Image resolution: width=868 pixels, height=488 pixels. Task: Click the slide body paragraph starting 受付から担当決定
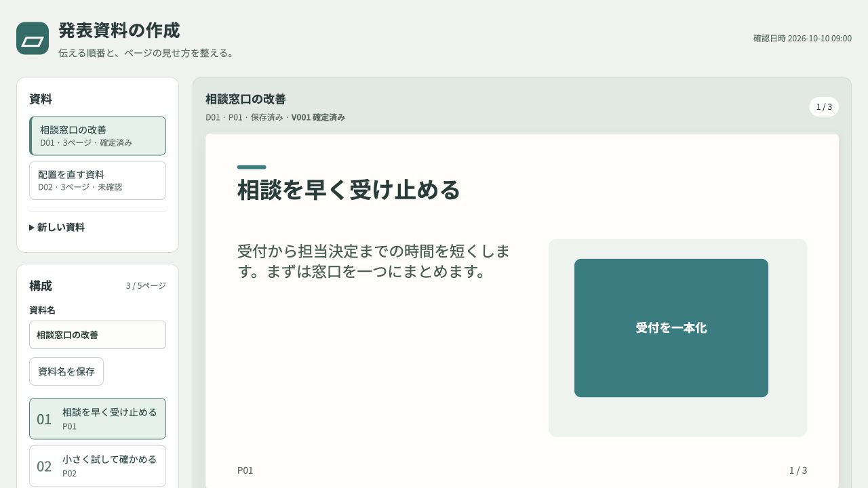tap(374, 262)
